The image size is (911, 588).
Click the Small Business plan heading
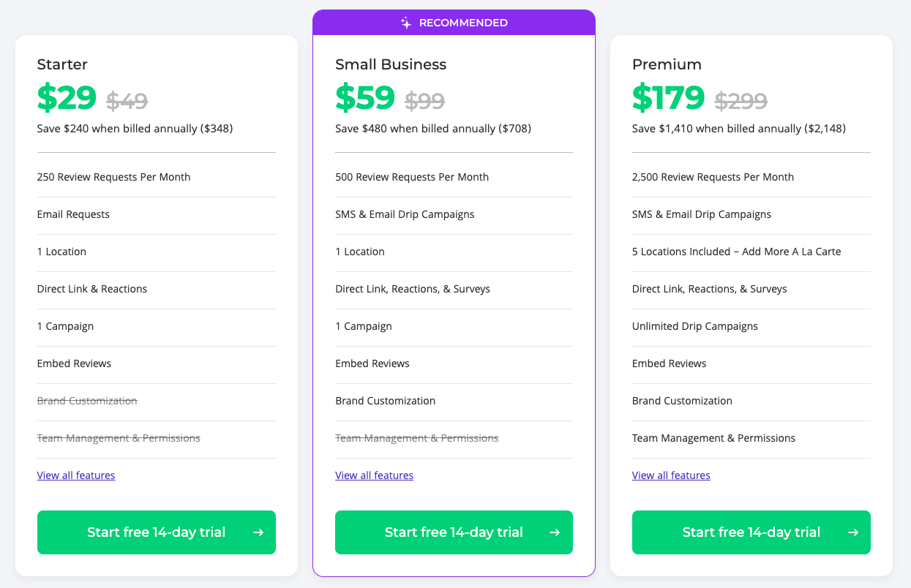(391, 64)
